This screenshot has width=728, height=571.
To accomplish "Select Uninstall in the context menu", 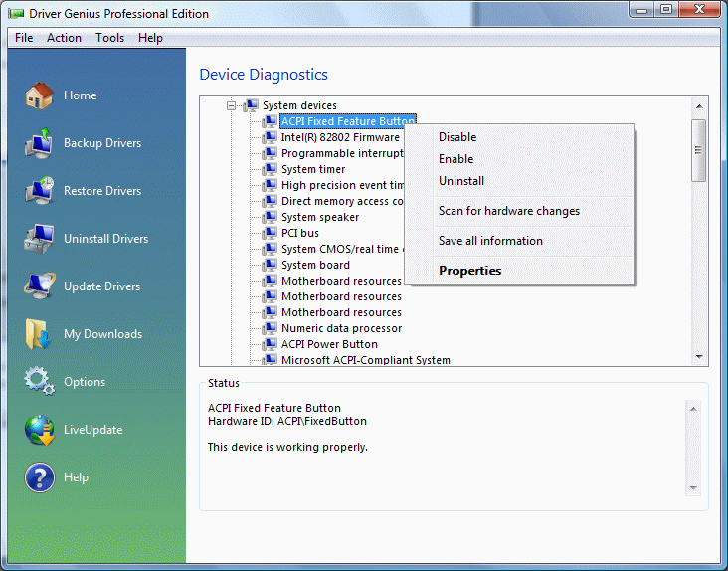I will 461,181.
